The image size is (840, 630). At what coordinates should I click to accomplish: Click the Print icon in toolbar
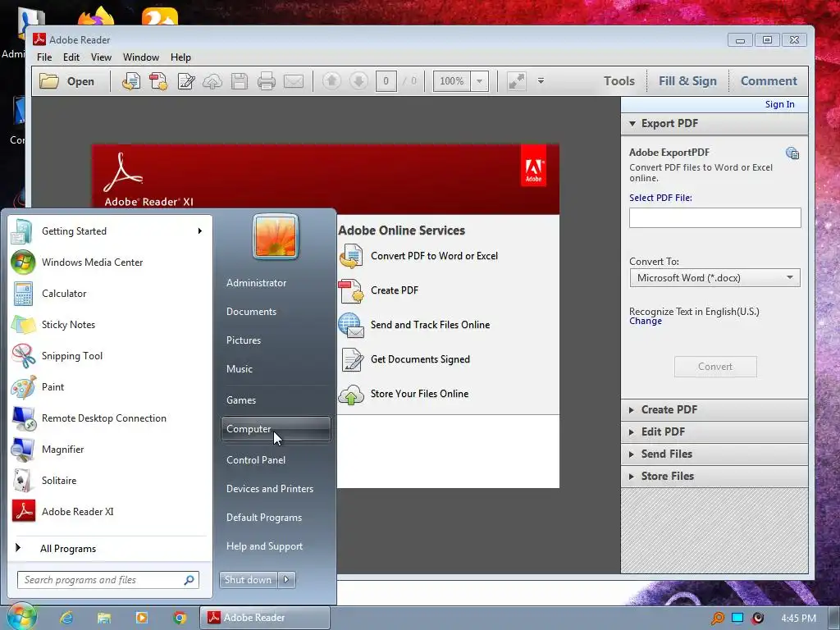pos(267,81)
